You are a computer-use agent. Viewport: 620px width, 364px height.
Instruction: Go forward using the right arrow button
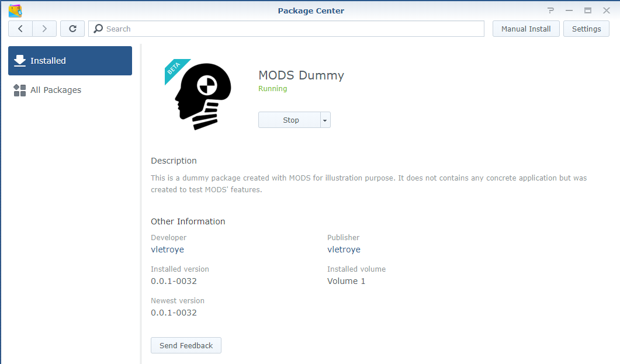(44, 29)
